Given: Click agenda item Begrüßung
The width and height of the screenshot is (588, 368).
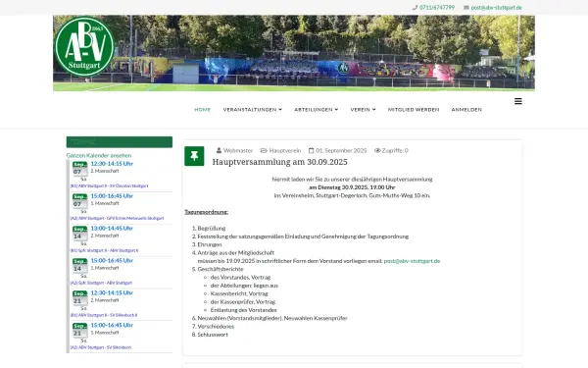Looking at the screenshot, I should 212,229.
